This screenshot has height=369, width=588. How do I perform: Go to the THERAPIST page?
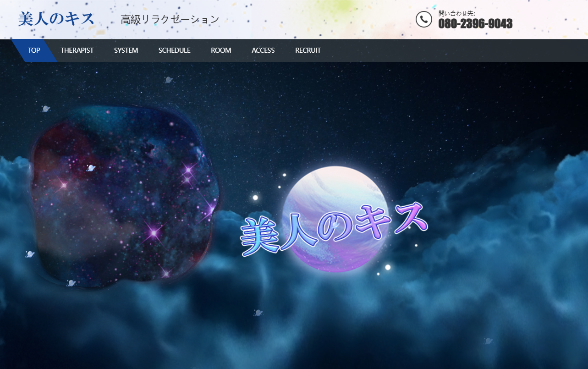point(77,50)
